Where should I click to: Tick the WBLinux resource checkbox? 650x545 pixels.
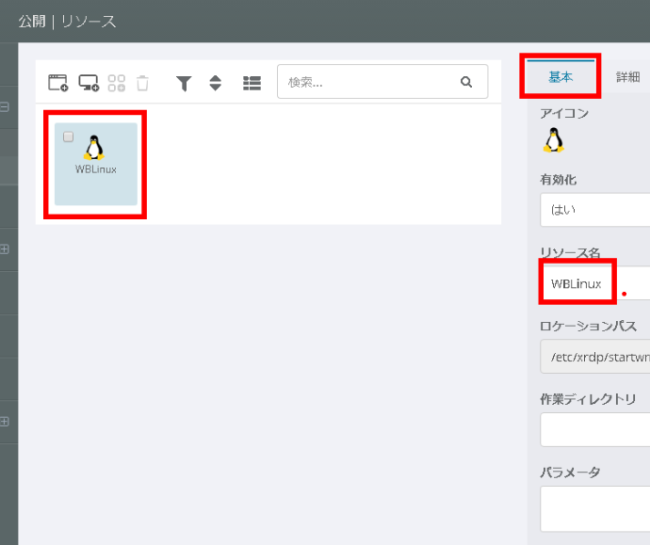(x=68, y=136)
